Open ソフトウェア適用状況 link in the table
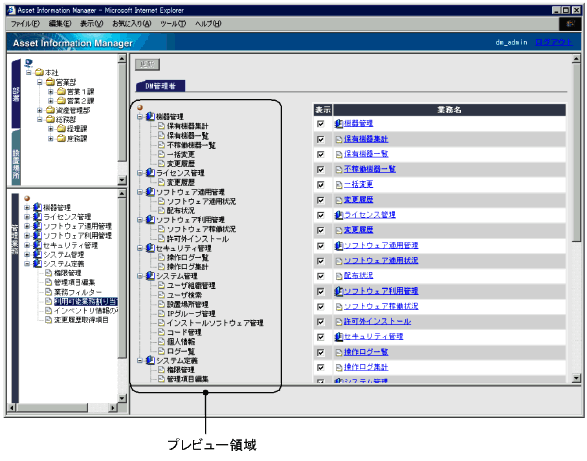 (x=381, y=261)
